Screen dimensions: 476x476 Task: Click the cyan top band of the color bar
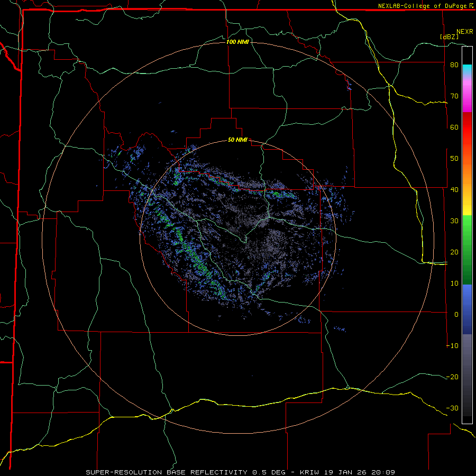467,69
